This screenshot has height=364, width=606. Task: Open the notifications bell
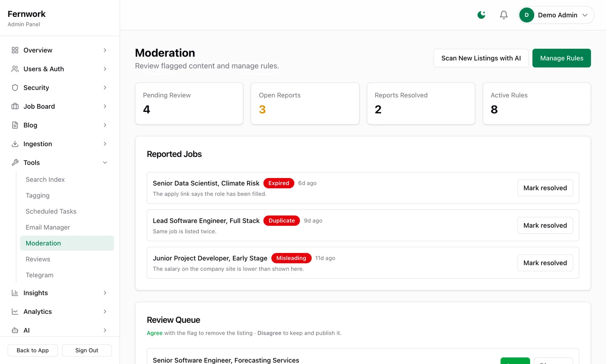click(504, 15)
